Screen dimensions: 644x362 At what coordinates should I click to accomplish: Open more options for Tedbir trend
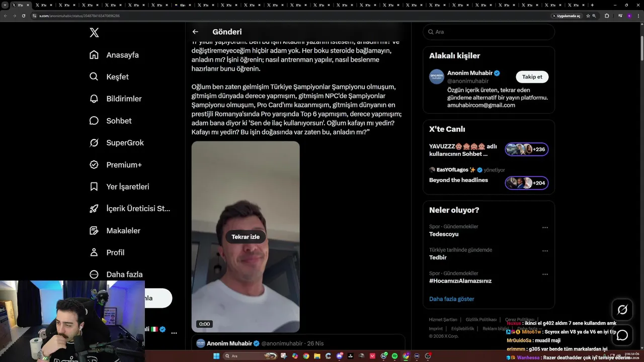(x=545, y=251)
